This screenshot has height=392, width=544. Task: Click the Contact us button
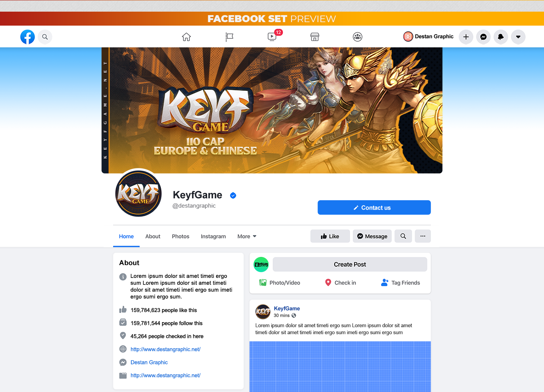pos(374,208)
